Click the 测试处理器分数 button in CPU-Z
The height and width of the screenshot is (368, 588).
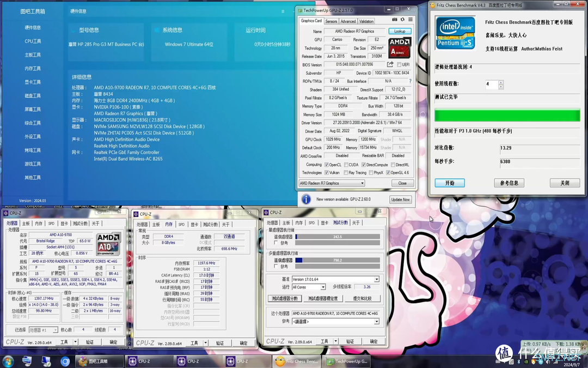[285, 299]
